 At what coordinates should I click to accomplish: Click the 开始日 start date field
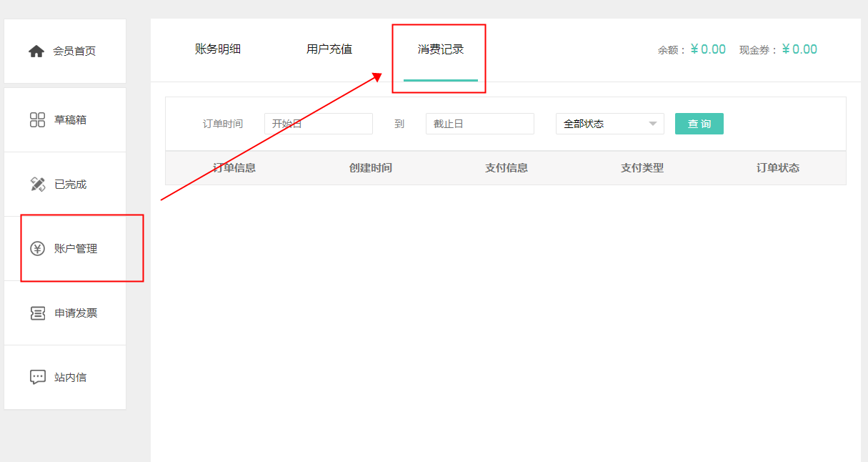[319, 124]
